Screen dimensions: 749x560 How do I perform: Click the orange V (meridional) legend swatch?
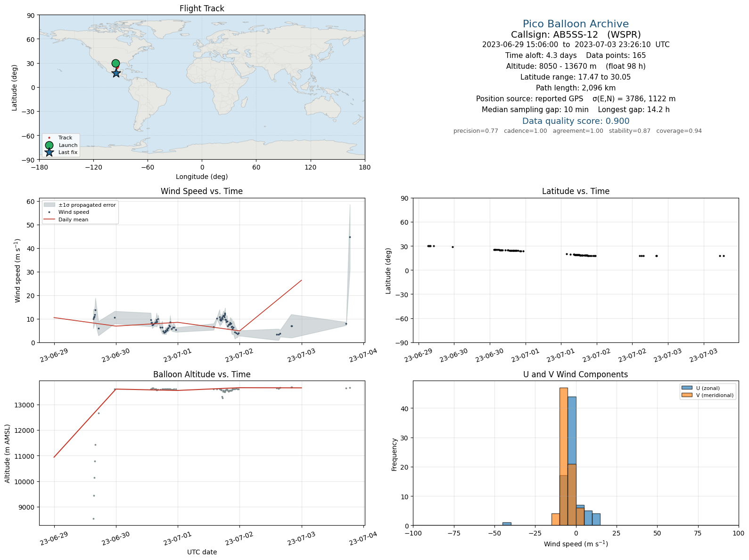pos(687,395)
